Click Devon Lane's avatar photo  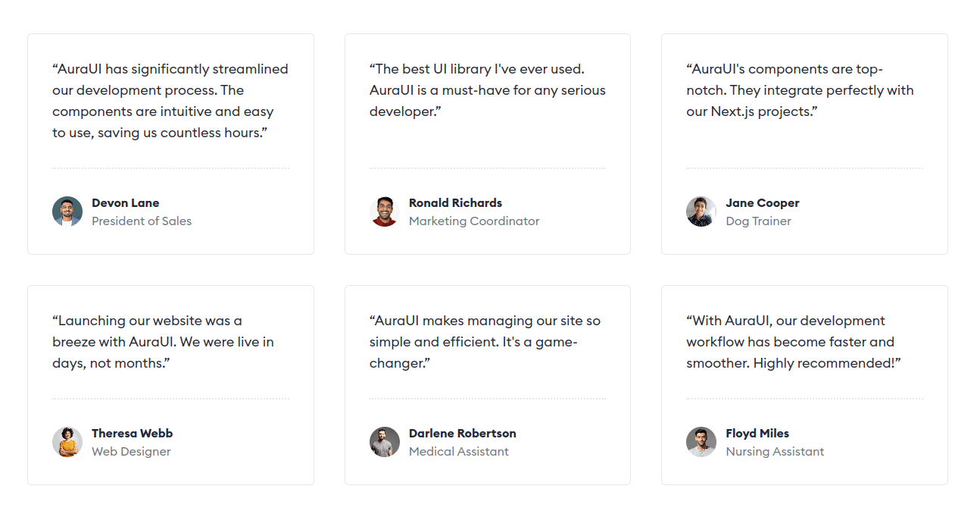coord(67,211)
